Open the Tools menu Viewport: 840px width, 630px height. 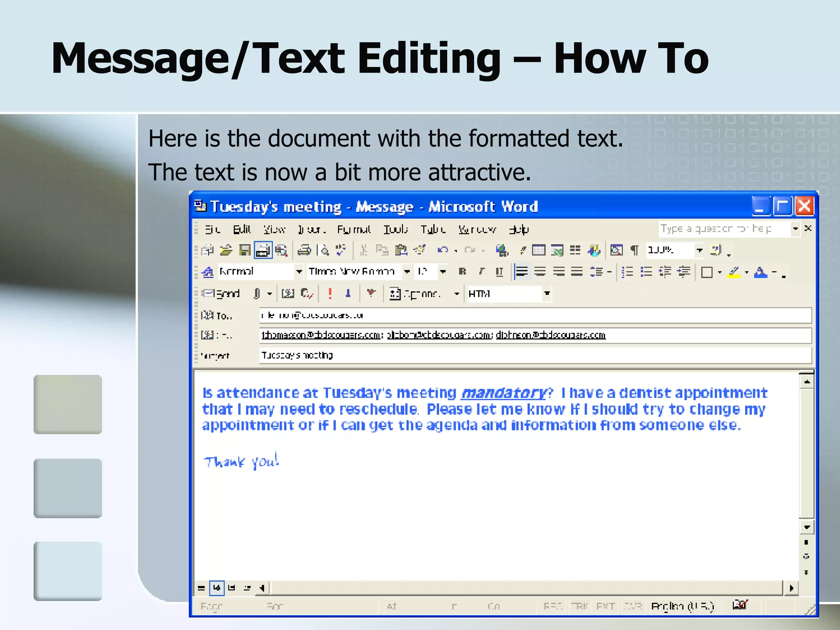pyautogui.click(x=396, y=229)
